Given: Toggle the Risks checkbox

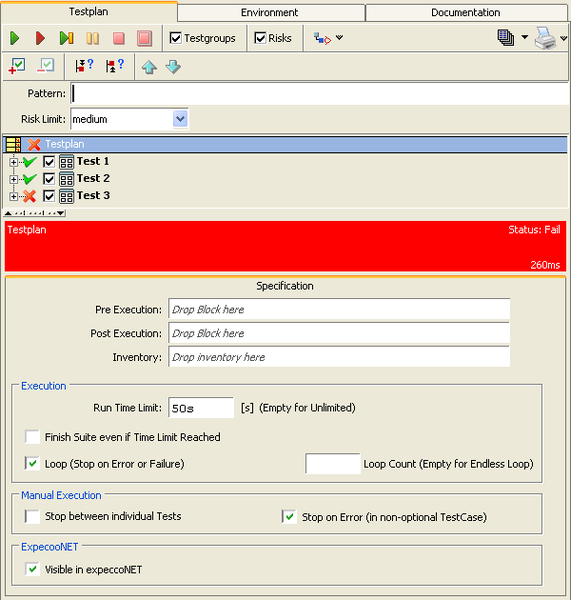Looking at the screenshot, I should click(260, 38).
